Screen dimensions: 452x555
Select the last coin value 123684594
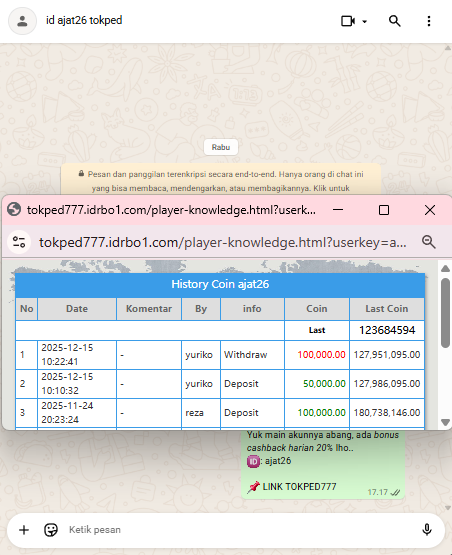click(387, 330)
